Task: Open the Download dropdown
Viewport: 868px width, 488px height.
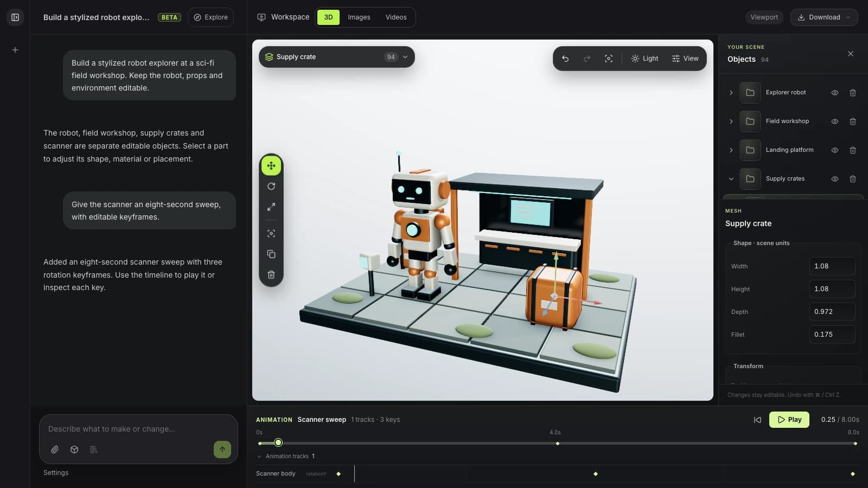Action: point(824,17)
